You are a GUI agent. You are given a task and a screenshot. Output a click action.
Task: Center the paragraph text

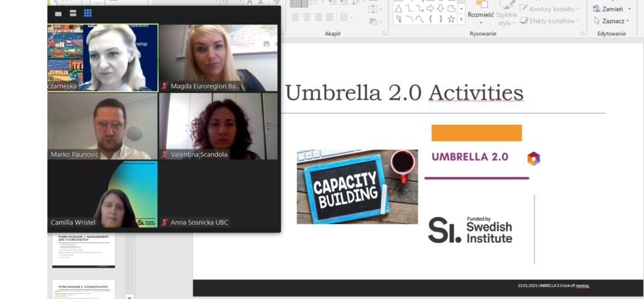(x=307, y=17)
